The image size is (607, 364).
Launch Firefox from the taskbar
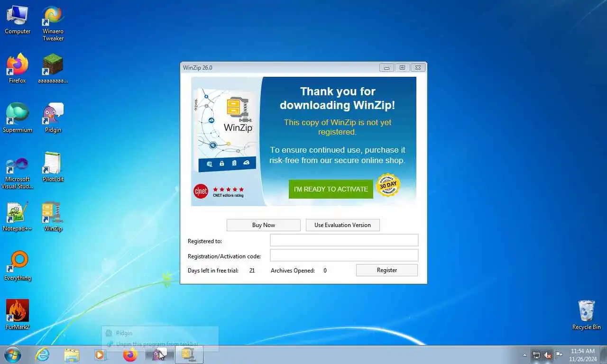[x=130, y=355]
